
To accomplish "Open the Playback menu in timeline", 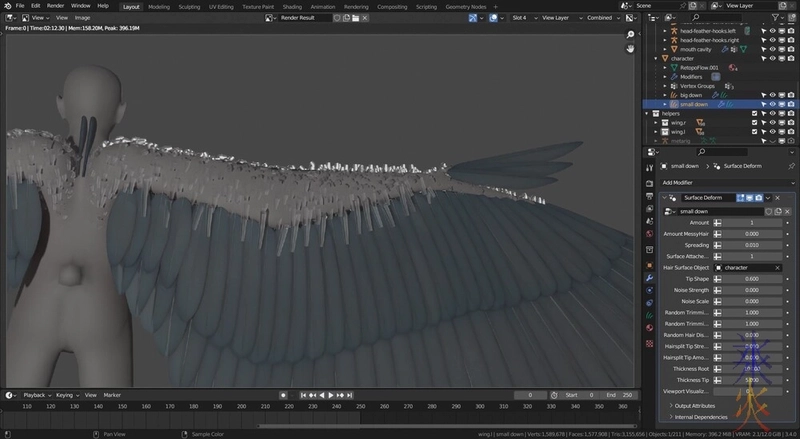I will [35, 395].
